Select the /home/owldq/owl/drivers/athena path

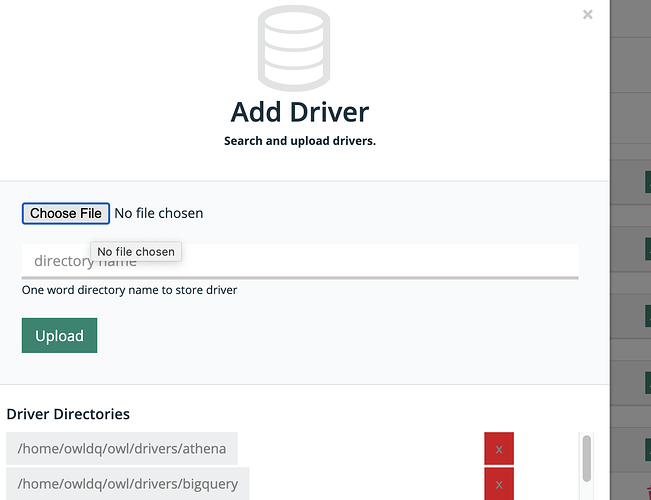click(x=122, y=449)
